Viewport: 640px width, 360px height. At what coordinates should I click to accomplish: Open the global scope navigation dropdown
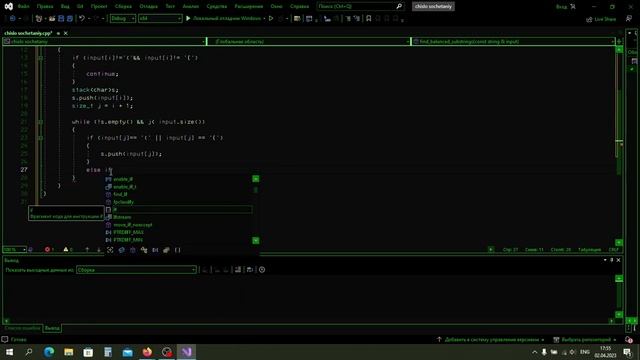tap(309, 42)
